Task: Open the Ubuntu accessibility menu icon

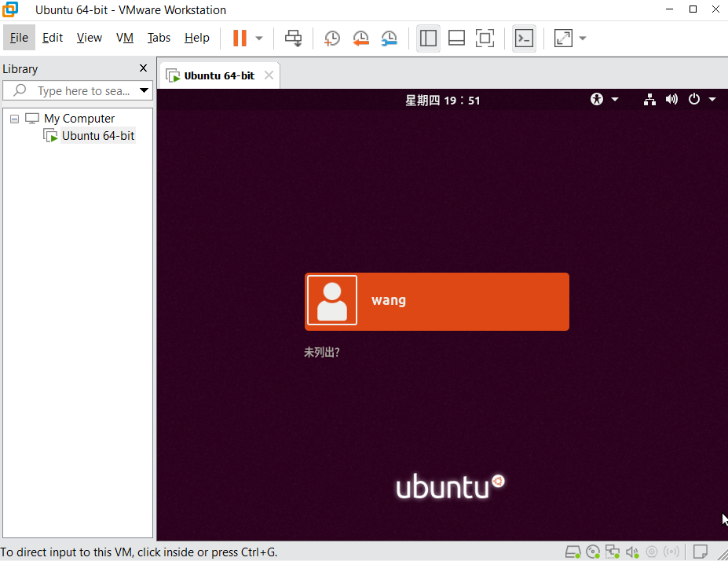Action: pos(597,99)
